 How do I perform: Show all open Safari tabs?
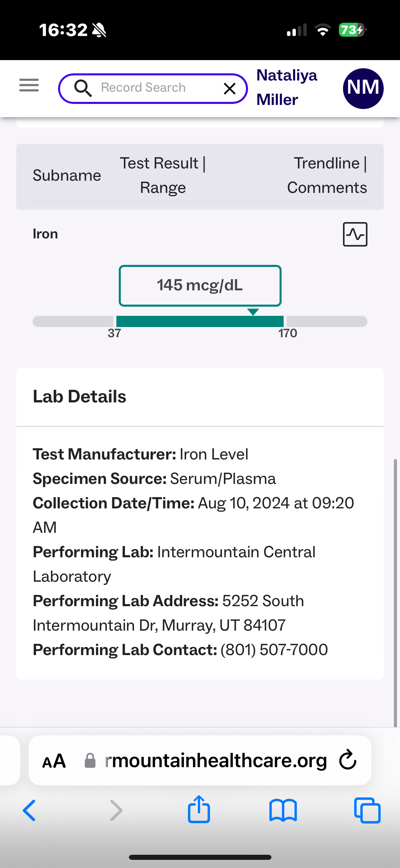point(367,810)
